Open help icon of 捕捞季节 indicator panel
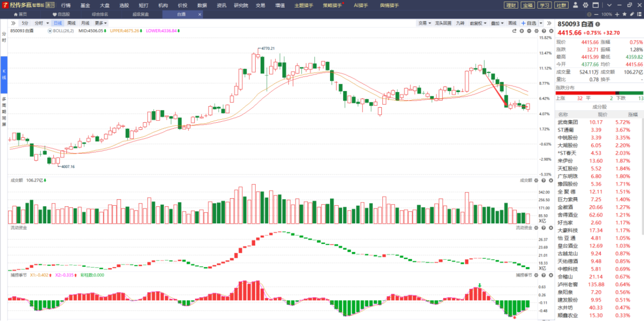The image size is (644, 321). click(x=544, y=275)
